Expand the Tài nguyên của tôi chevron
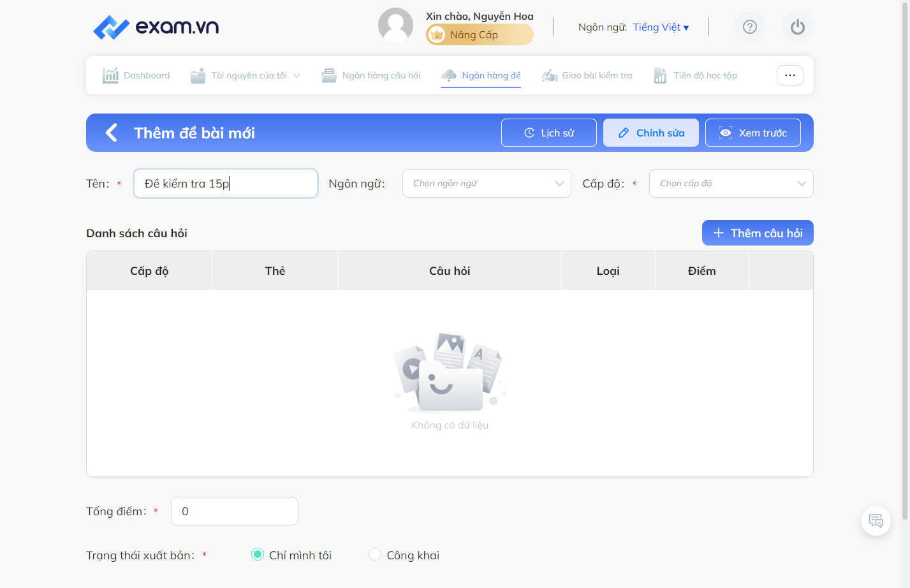The height and width of the screenshot is (588, 910). tap(297, 75)
